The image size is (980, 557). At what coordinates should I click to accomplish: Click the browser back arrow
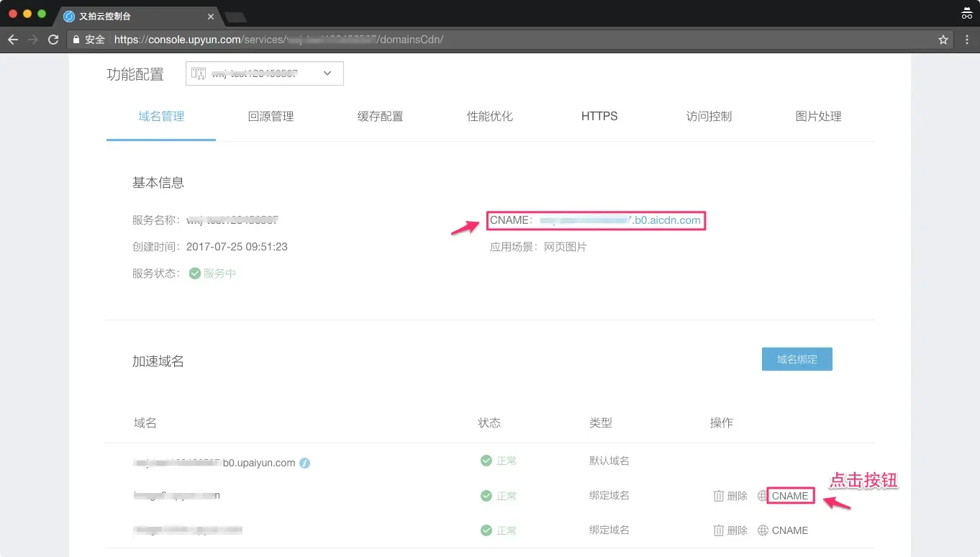coord(12,40)
